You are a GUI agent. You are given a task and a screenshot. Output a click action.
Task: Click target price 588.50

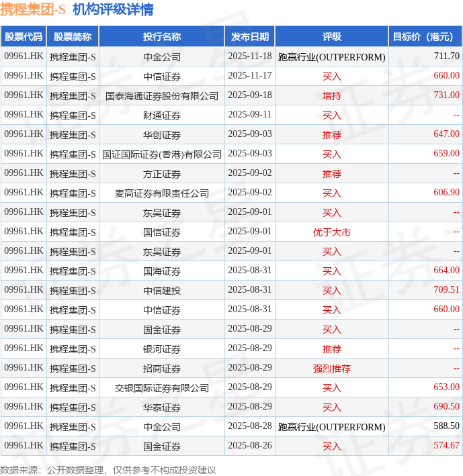coord(447,426)
